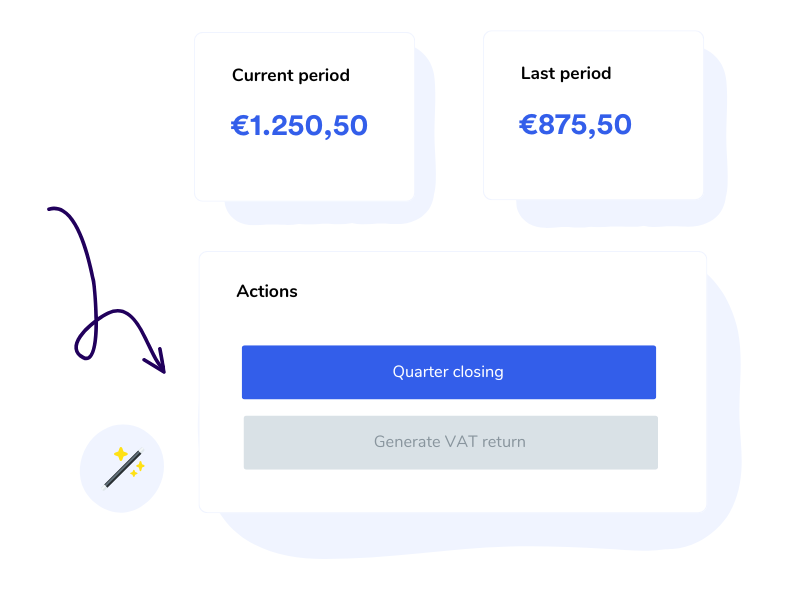The width and height of the screenshot is (800, 606).
Task: Click empty space below the Last period amount
Action: 592,168
